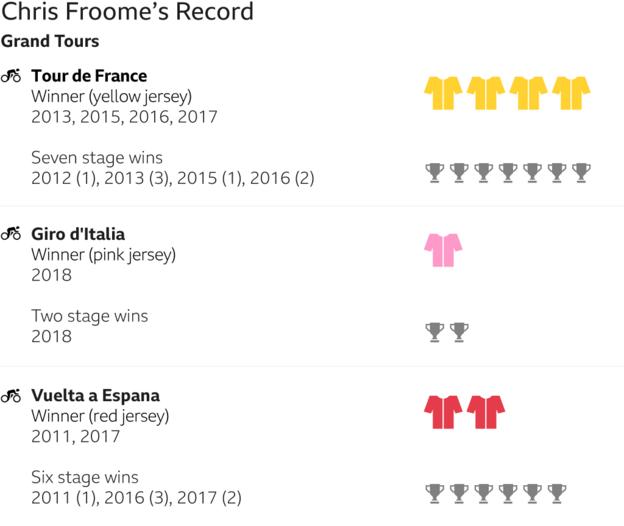Image resolution: width=624 pixels, height=526 pixels.
Task: Click the seventh Tour de France trophy icon
Action: pyautogui.click(x=581, y=173)
